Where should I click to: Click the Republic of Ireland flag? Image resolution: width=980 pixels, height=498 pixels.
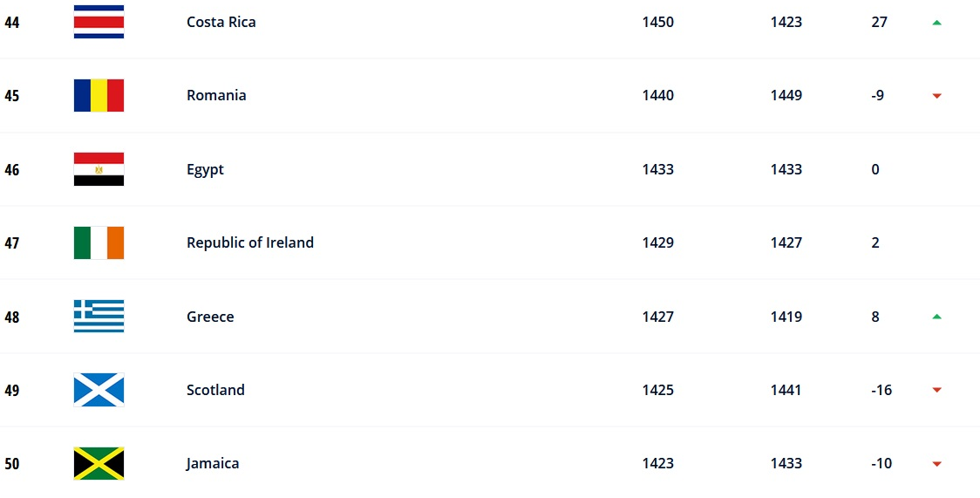99,242
